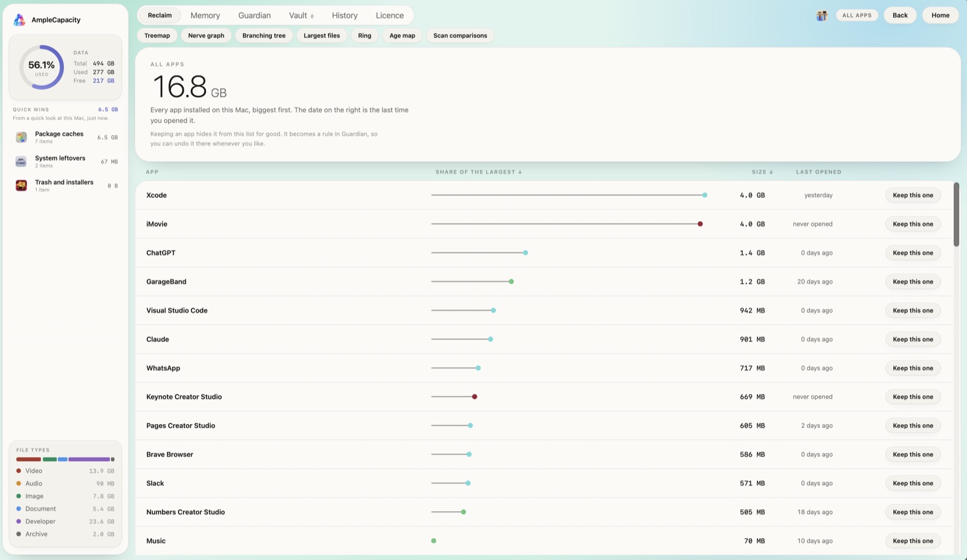This screenshot has height=560, width=967.
Task: Click the file types colored distribution bar
Action: [x=65, y=459]
